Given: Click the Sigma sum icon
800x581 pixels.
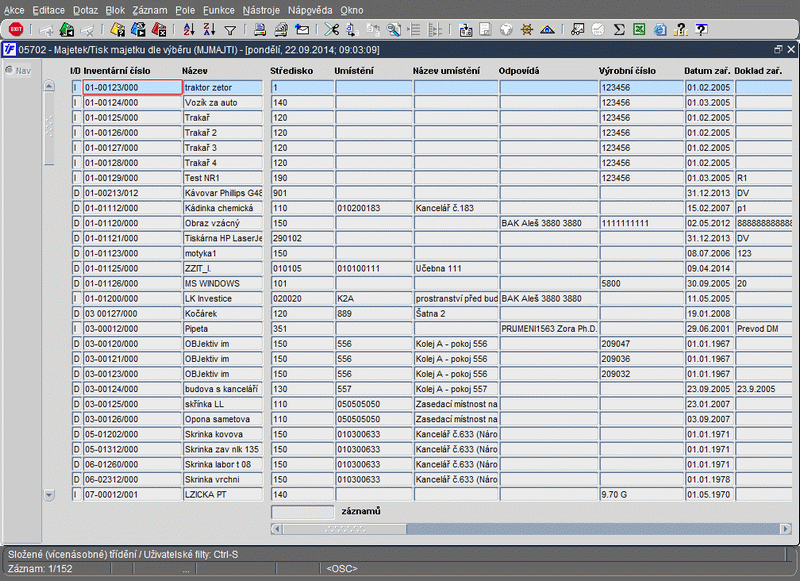Looking at the screenshot, I should [619, 30].
